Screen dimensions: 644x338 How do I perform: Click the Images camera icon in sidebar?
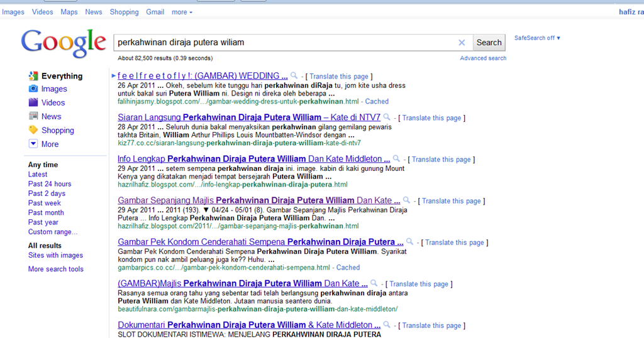[33, 89]
